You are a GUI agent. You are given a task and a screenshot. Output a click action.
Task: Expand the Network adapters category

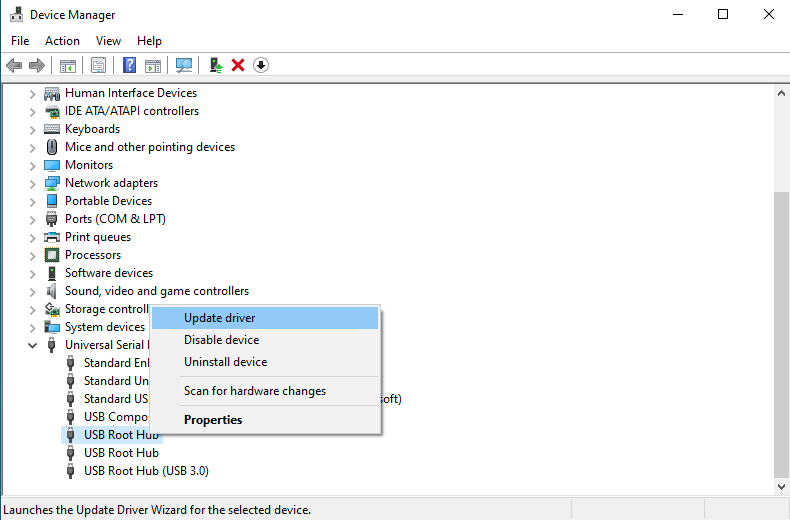pyautogui.click(x=33, y=183)
